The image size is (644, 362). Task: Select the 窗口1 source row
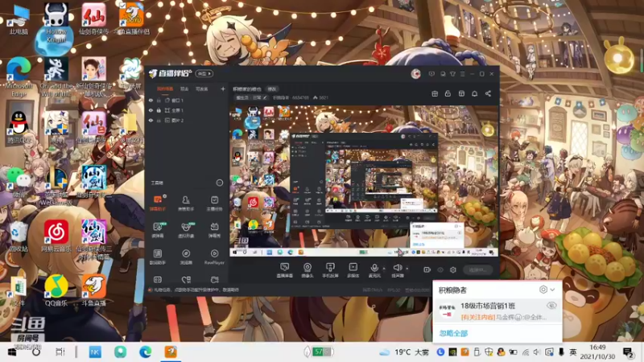pyautogui.click(x=187, y=100)
